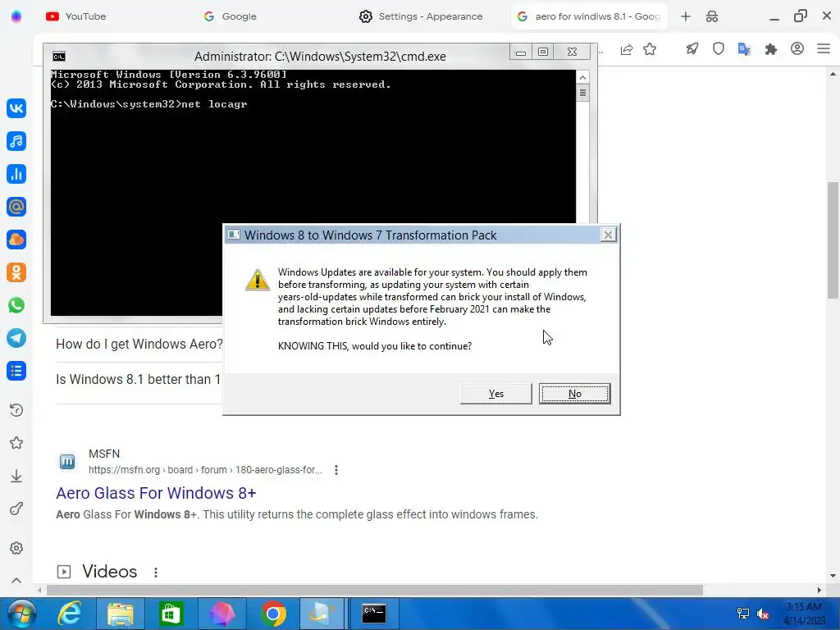Click cmd scrollbar up arrow
This screenshot has width=840, height=630.
(x=582, y=77)
